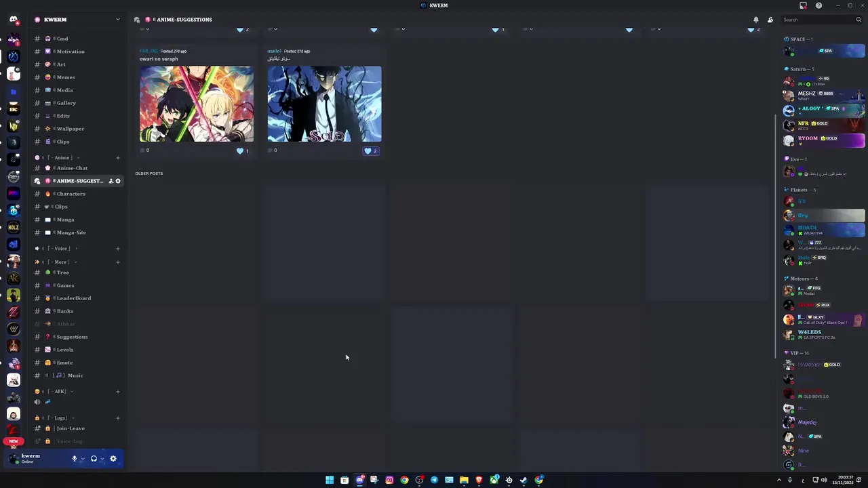Open Telegram from the taskbar

434,480
